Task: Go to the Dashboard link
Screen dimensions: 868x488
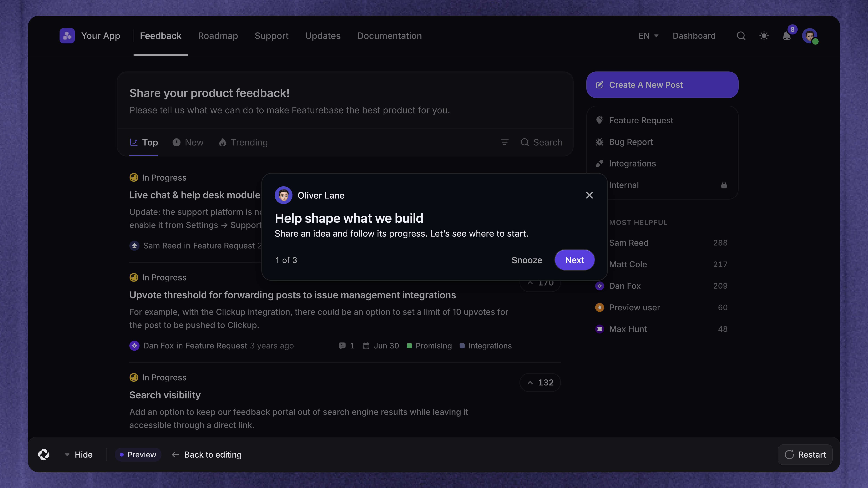Action: (694, 36)
